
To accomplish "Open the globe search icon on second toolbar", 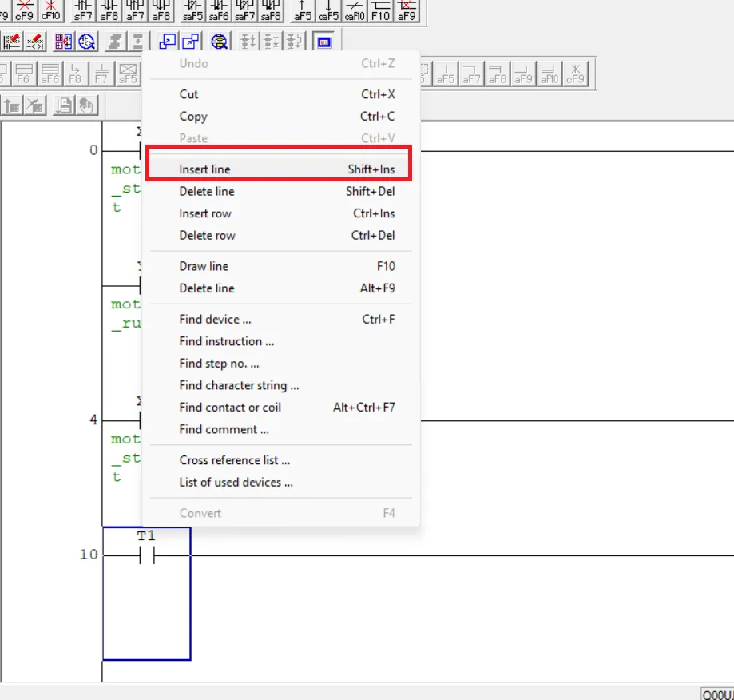I will click(219, 41).
